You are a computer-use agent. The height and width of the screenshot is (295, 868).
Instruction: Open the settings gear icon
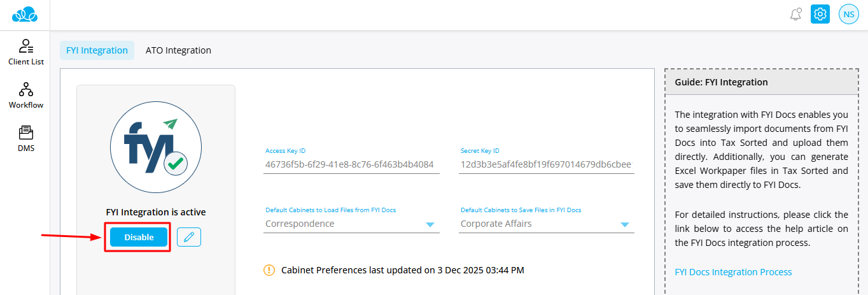point(820,14)
